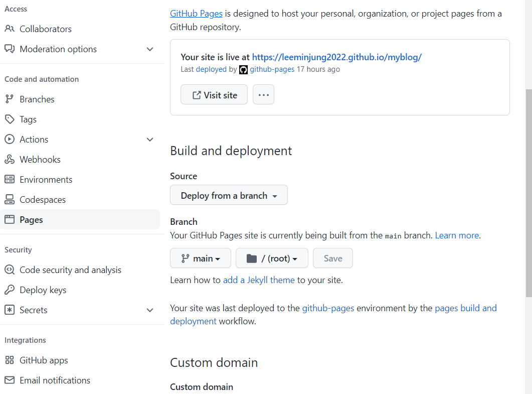Click the Security section label
This screenshot has height=394, width=532.
click(x=18, y=249)
